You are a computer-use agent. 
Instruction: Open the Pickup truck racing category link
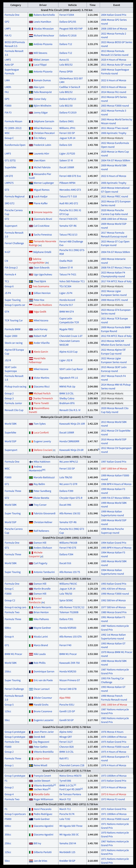click(x=16, y=386)
